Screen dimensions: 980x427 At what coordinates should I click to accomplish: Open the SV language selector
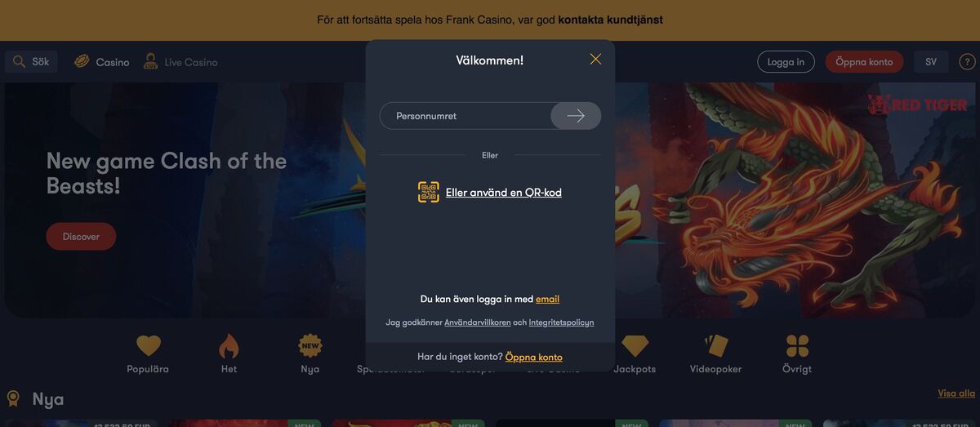[931, 62]
